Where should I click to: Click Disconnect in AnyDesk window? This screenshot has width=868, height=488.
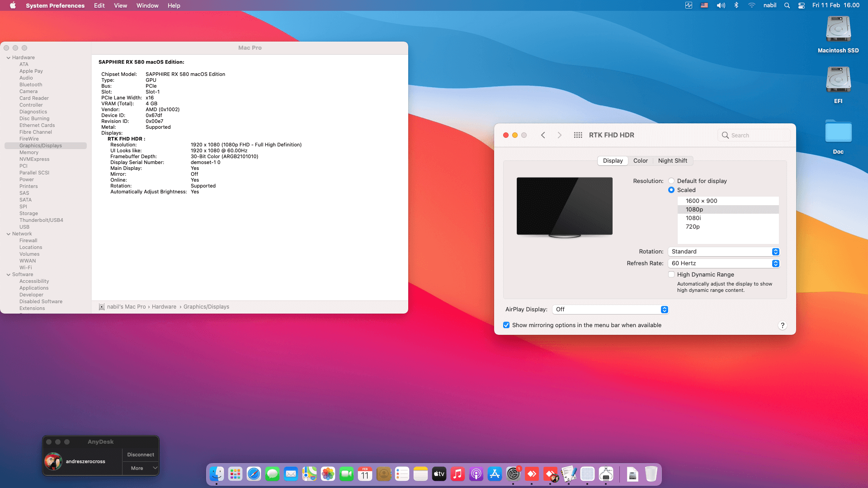click(x=141, y=455)
